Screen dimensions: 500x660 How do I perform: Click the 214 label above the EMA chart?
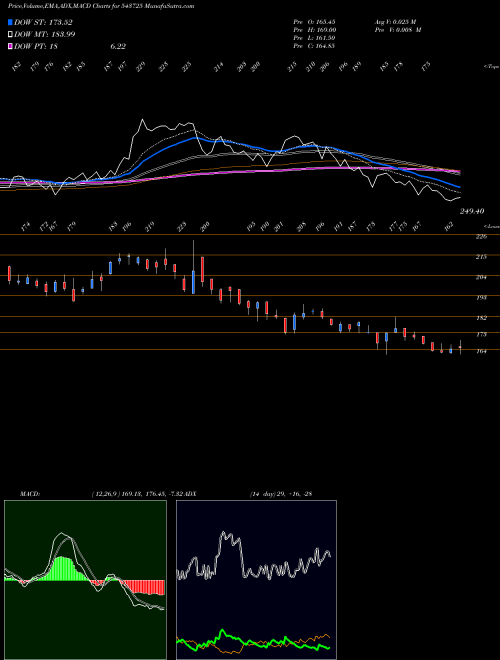[218, 67]
